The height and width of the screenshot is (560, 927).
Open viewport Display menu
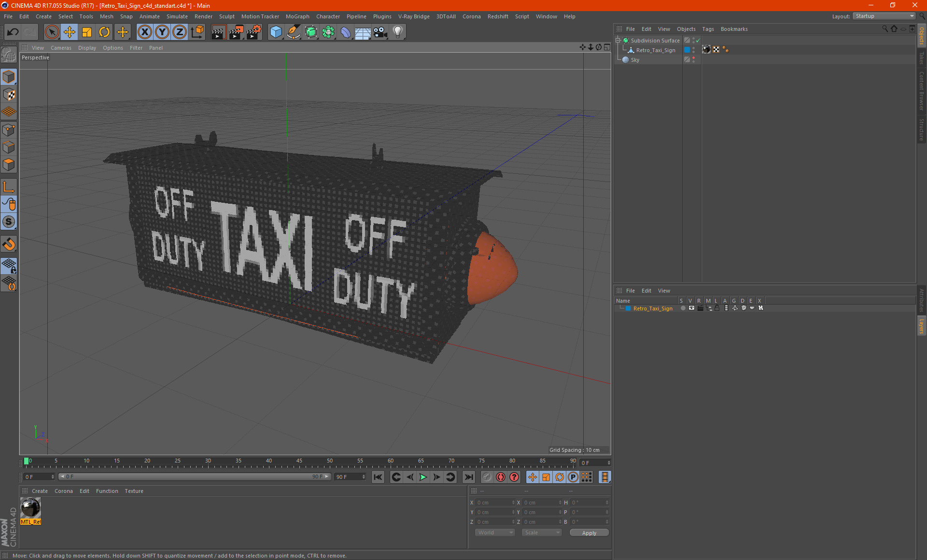coord(87,48)
